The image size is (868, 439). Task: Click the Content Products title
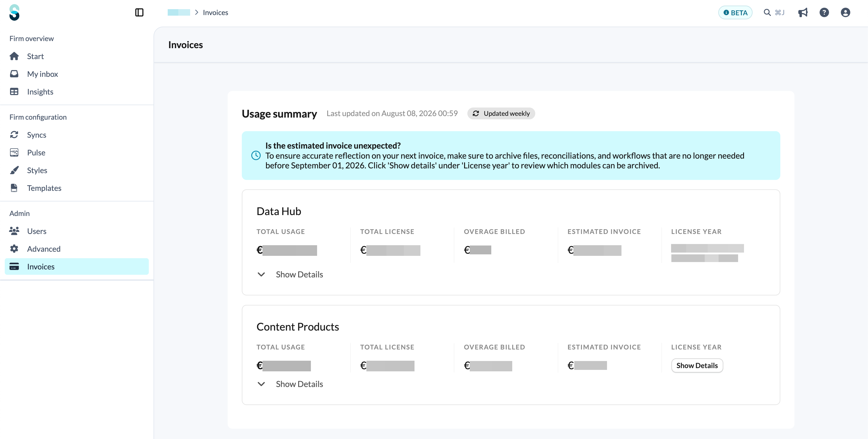tap(298, 327)
